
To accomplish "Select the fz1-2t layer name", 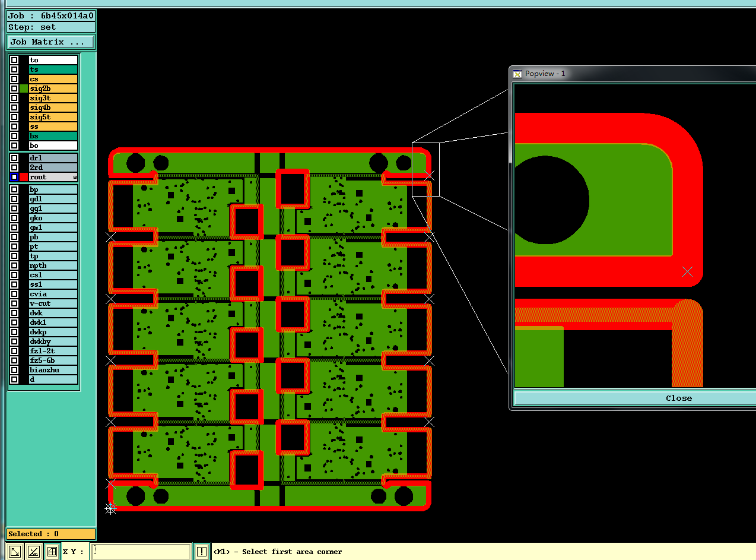I will [53, 351].
